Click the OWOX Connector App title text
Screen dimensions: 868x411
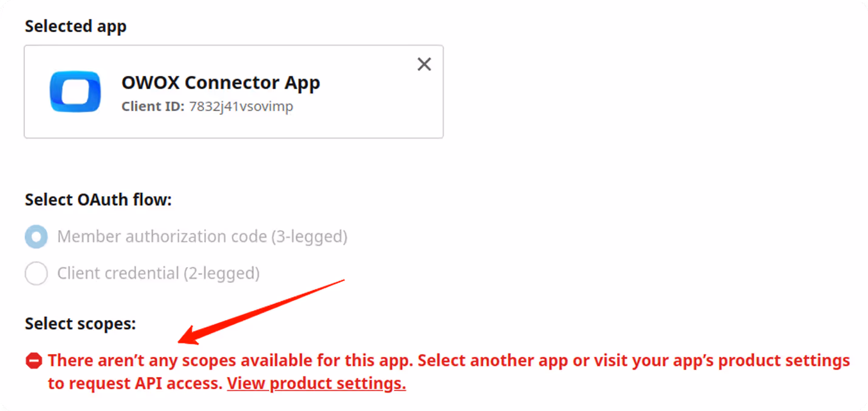pos(221,83)
